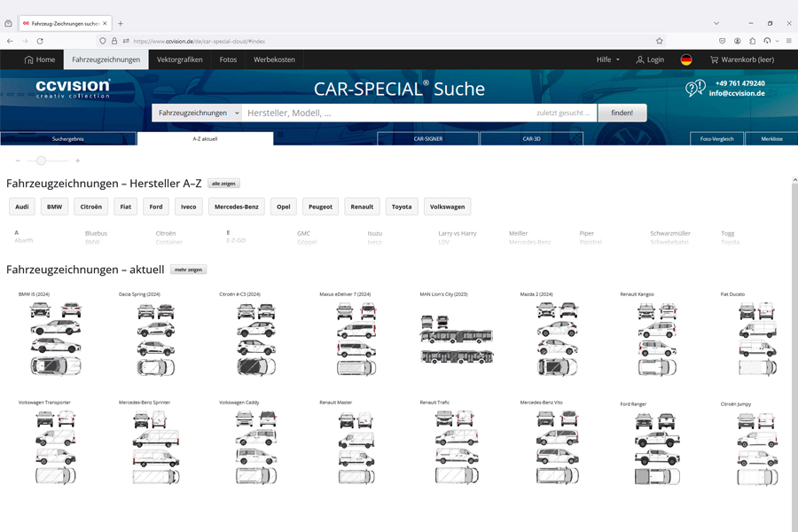Filter by Audi manufacturer
798x532 pixels.
coord(22,207)
